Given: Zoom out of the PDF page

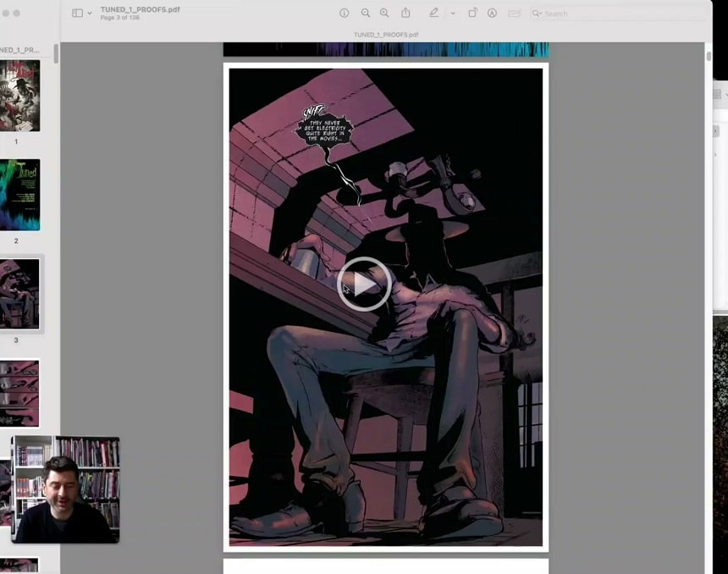Looking at the screenshot, I should [366, 13].
